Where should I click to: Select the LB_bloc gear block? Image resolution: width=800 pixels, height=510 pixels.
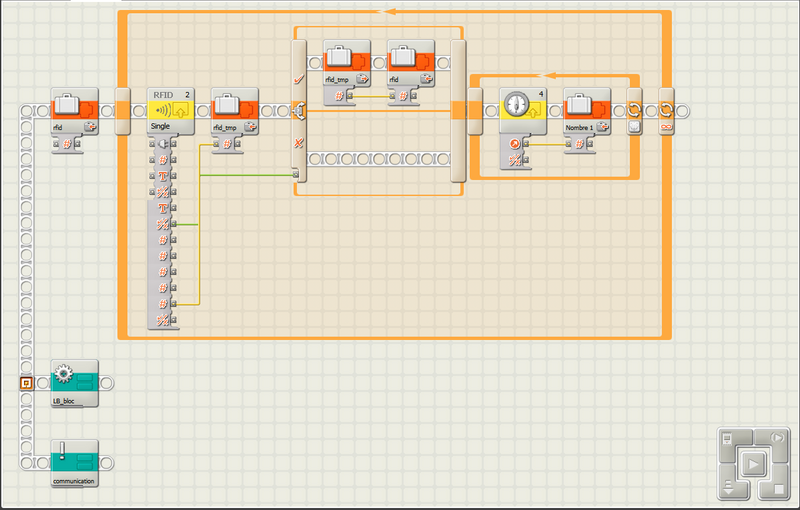pos(74,382)
